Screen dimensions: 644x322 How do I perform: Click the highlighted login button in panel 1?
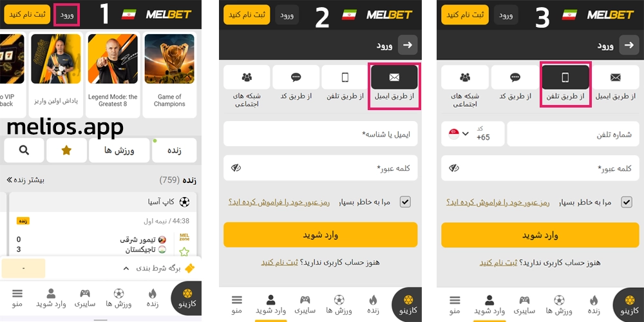click(66, 15)
